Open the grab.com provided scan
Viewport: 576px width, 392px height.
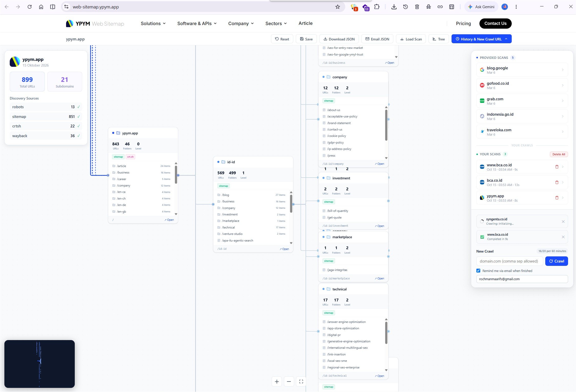(522, 101)
